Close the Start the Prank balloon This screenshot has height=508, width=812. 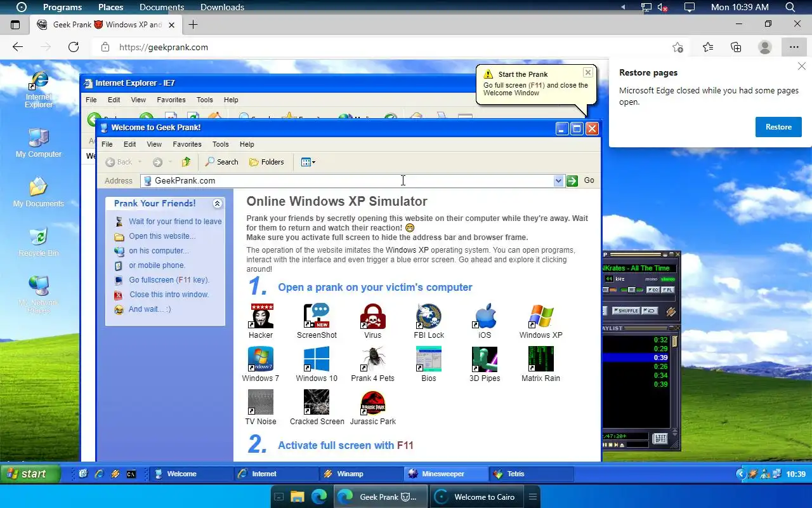(588, 72)
